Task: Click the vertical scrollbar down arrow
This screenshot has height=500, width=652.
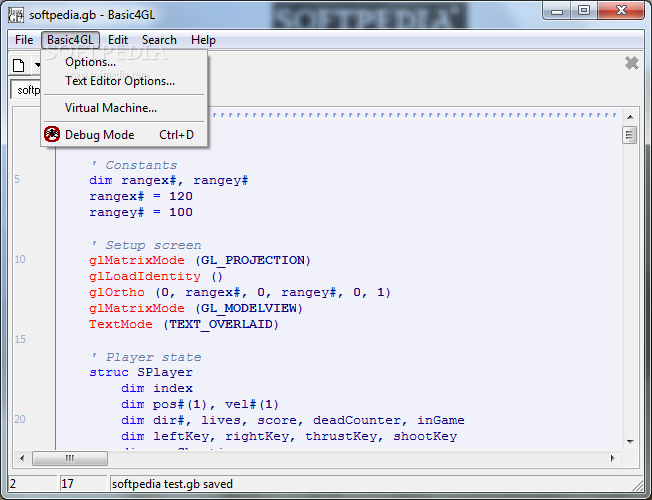Action: click(x=630, y=441)
